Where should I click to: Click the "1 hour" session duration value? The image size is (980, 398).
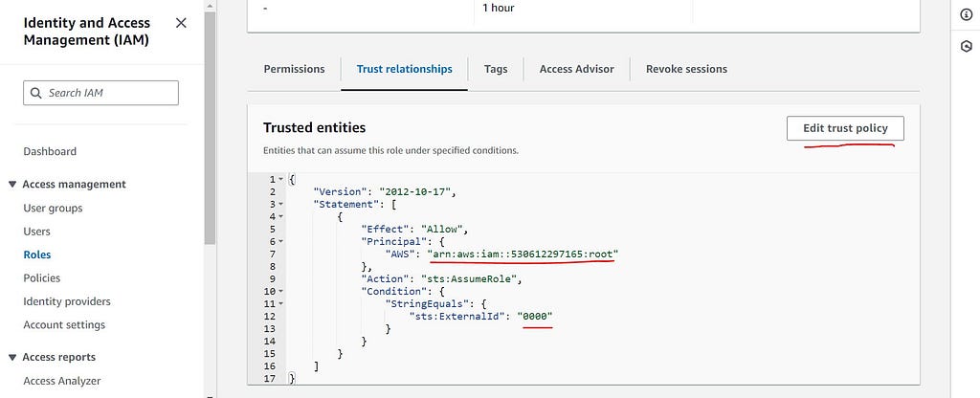point(498,8)
